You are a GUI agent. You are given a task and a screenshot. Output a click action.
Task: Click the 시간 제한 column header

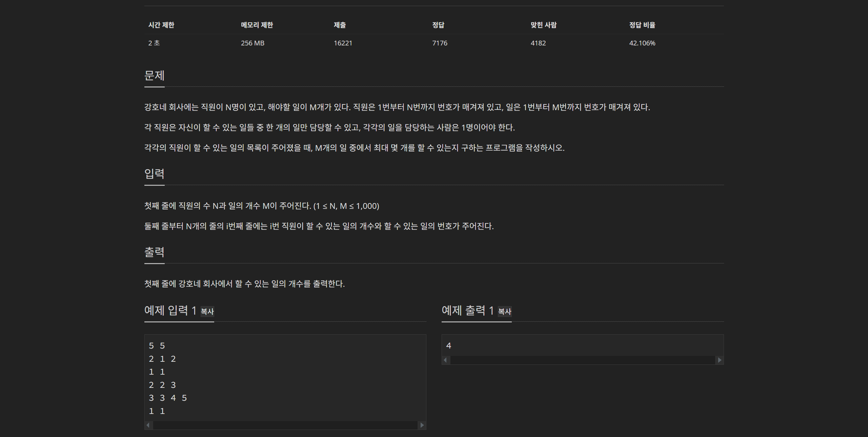(x=161, y=25)
